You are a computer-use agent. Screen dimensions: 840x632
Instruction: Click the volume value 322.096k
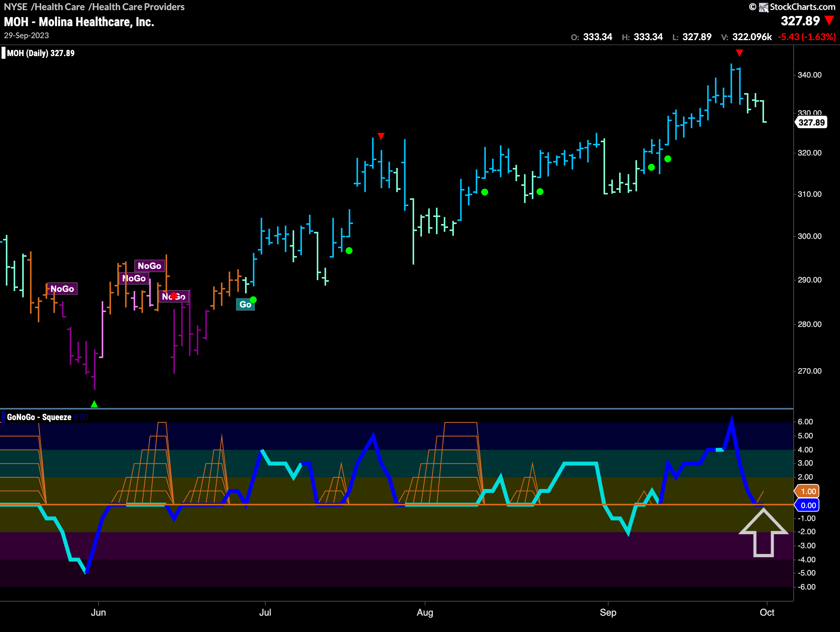coord(752,37)
